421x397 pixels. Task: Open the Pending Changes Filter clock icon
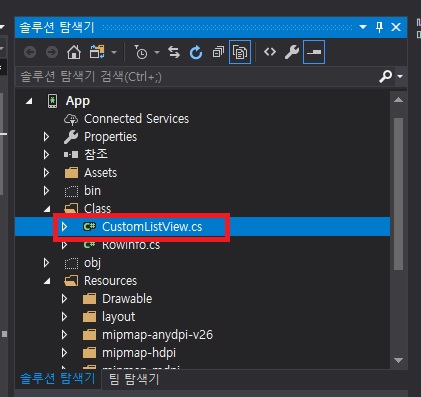[141, 52]
